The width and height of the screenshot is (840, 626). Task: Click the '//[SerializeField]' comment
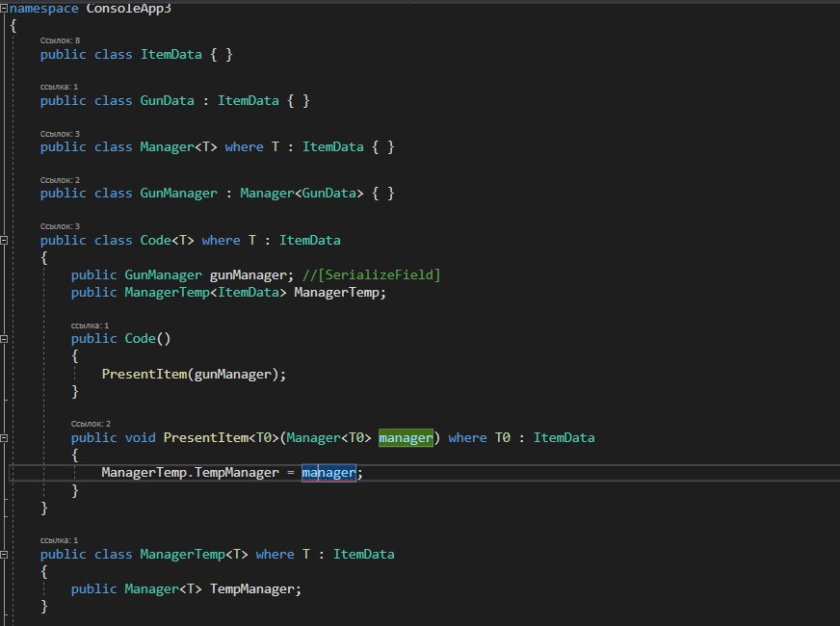371,275
